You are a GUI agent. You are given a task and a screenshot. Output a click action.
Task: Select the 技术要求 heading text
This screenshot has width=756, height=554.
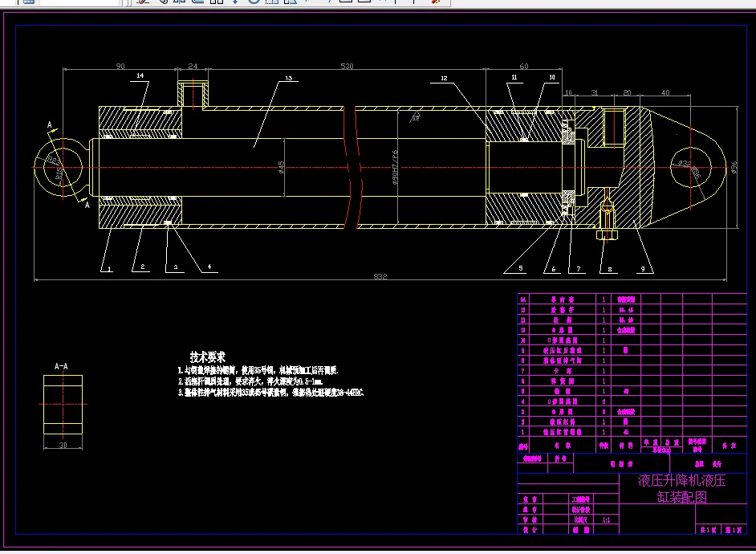tap(207, 357)
